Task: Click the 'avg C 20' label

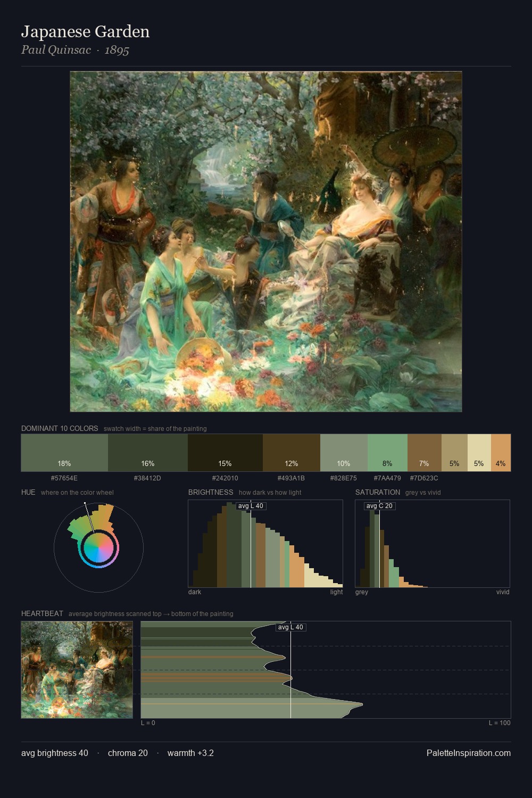Action: point(379,506)
